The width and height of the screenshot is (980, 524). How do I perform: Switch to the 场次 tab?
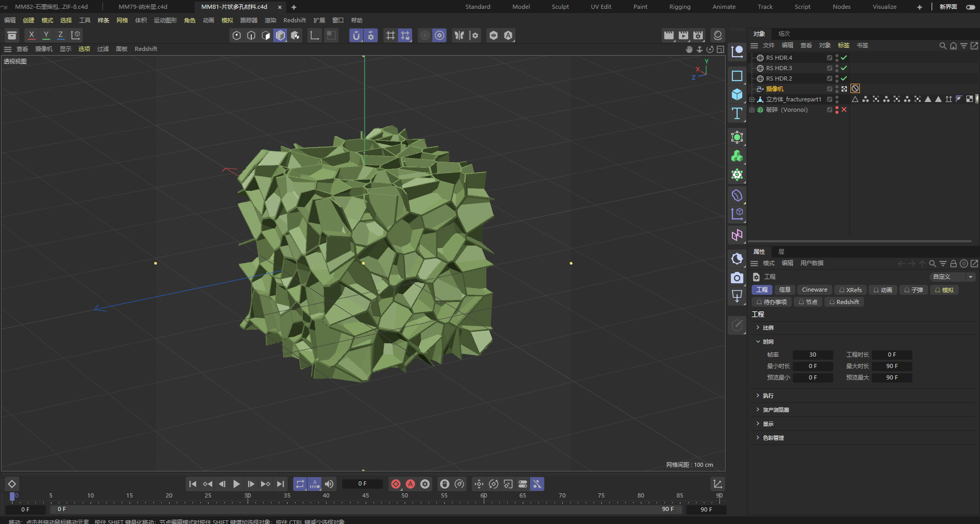784,34
